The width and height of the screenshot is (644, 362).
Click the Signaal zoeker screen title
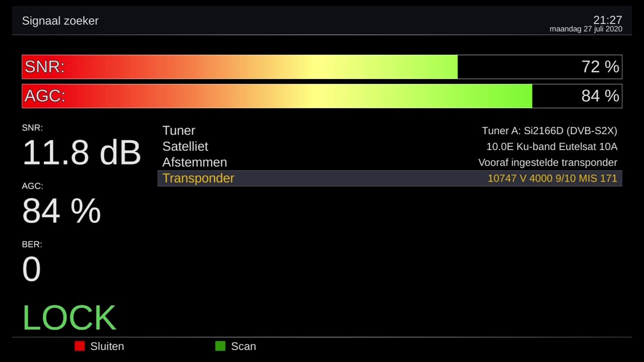point(60,21)
